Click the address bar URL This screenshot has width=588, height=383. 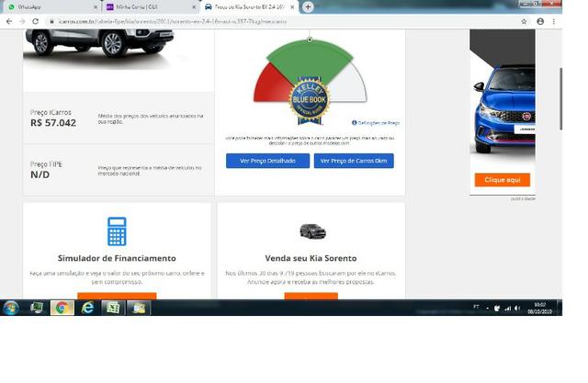coord(173,21)
